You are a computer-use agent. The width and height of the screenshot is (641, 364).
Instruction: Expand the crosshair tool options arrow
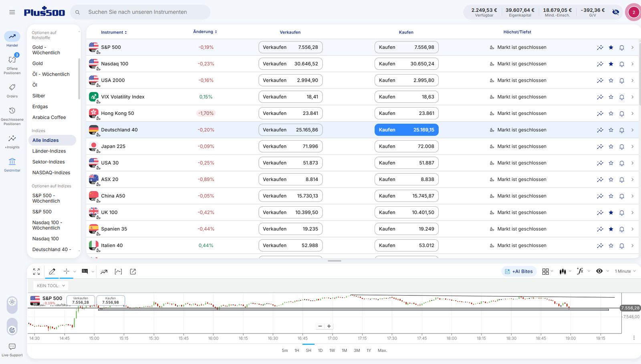(x=75, y=271)
